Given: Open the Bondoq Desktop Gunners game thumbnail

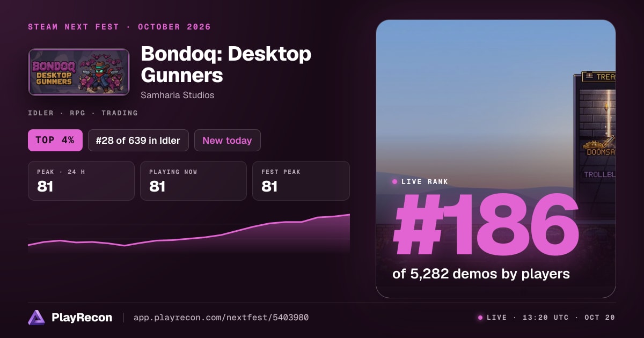Looking at the screenshot, I should click(79, 72).
